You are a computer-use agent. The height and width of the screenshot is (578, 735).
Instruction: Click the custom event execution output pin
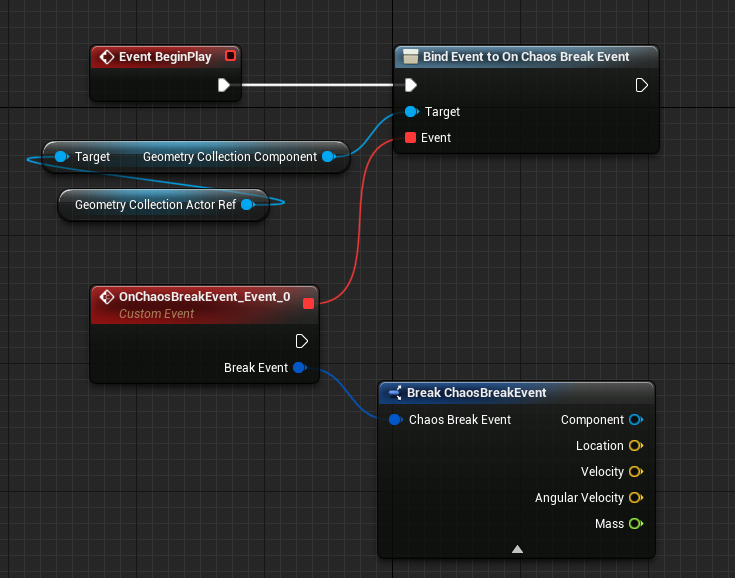click(302, 341)
